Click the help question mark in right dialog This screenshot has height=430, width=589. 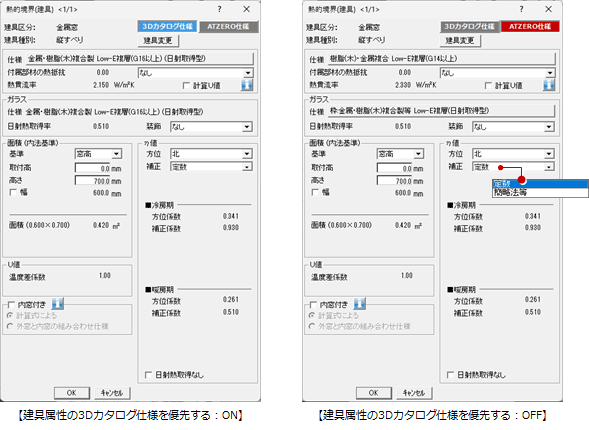tap(521, 9)
